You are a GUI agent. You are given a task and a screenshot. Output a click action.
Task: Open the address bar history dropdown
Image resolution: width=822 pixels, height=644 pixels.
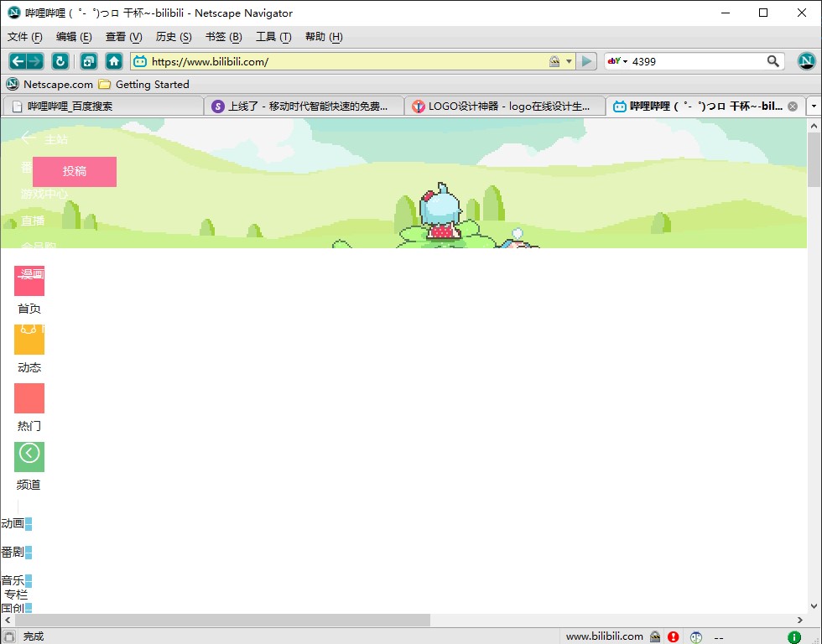point(569,61)
